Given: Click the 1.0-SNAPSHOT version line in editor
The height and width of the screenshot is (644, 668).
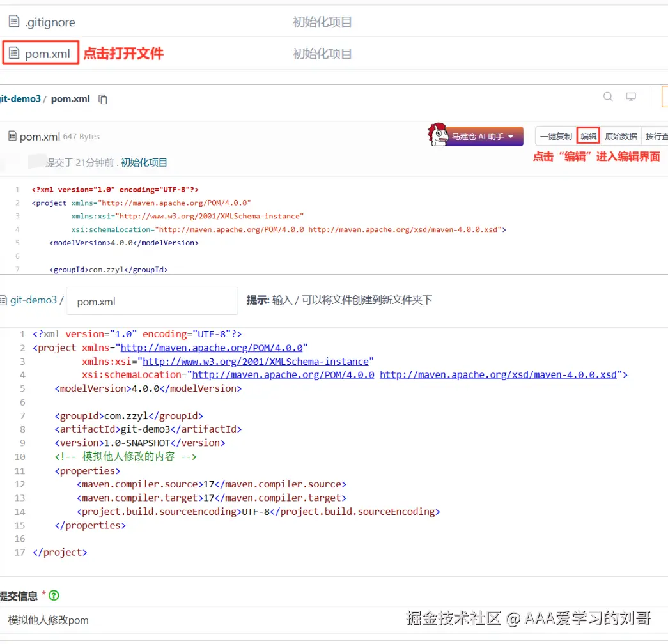Looking at the screenshot, I should click(140, 443).
